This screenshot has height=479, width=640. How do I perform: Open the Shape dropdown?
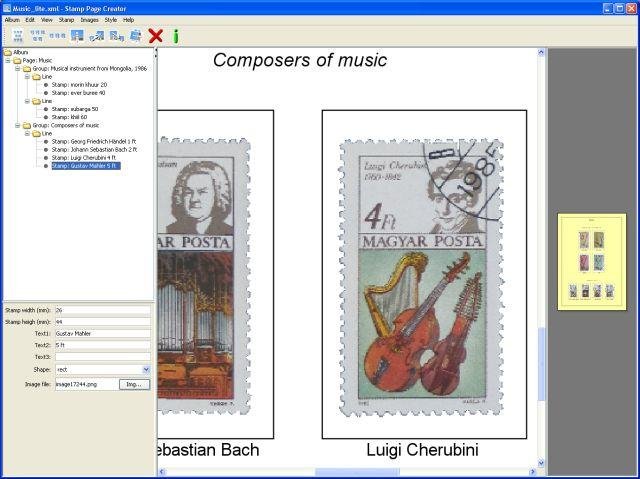pos(146,370)
